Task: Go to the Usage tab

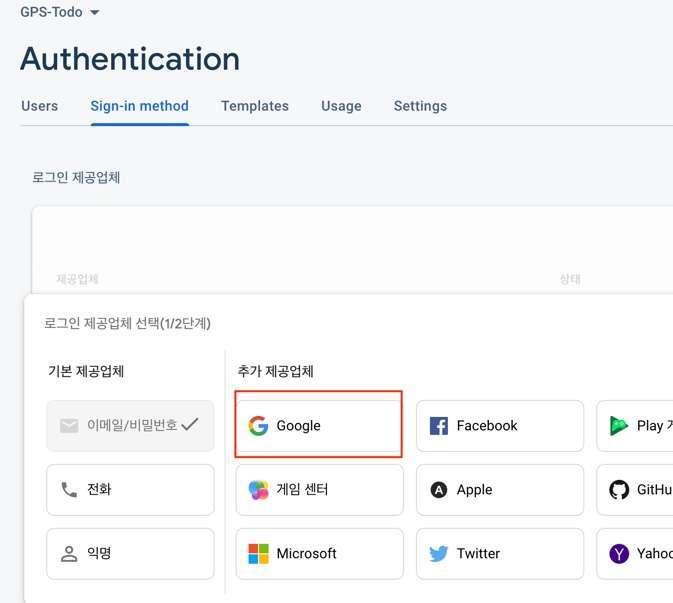Action: pyautogui.click(x=341, y=106)
